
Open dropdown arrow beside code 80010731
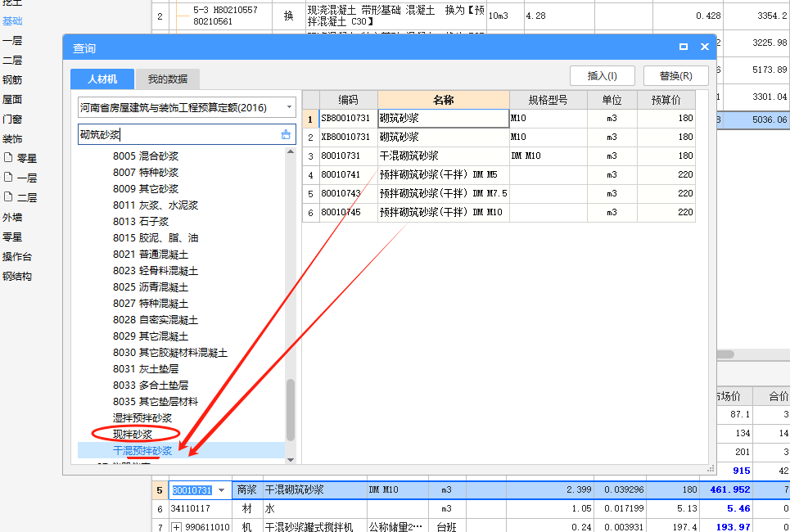tap(221, 489)
